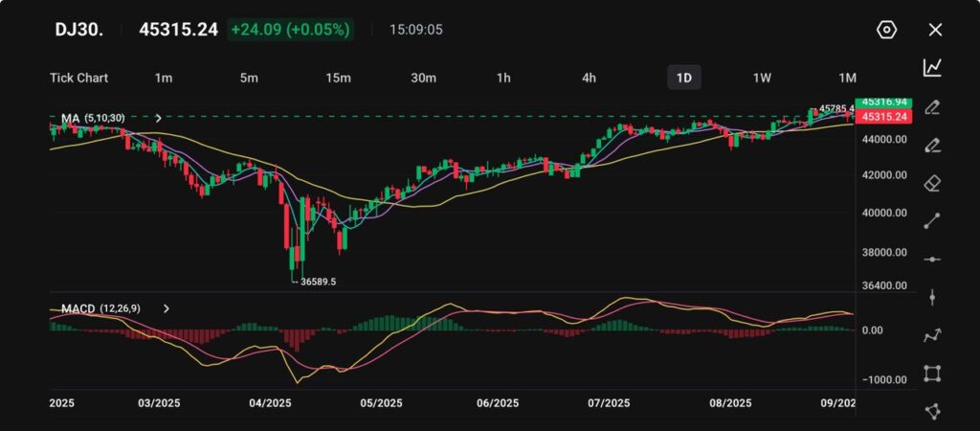Select the zigzag arrow polyline tool

pyautogui.click(x=932, y=335)
